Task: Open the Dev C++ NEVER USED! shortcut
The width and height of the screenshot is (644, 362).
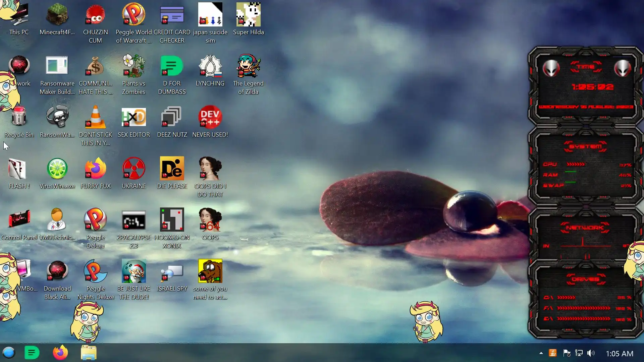Action: [210, 117]
